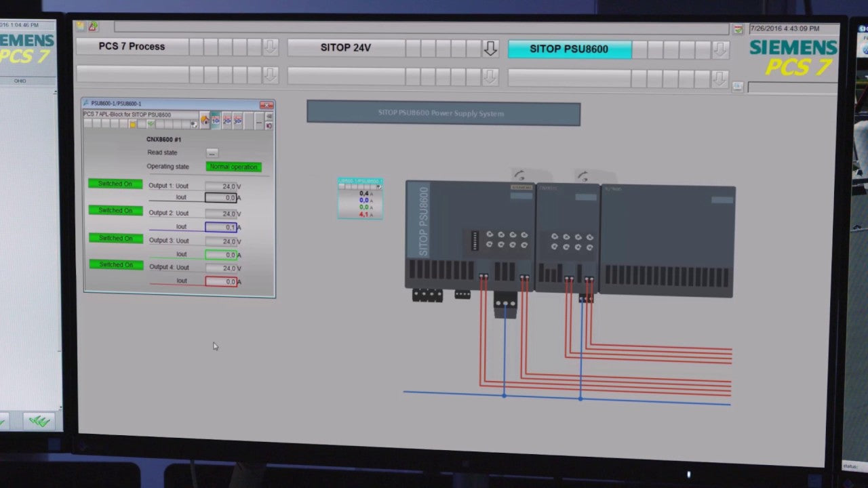Open the PCS 7 Process area
Image resolution: width=868 pixels, height=488 pixels.
tap(132, 47)
